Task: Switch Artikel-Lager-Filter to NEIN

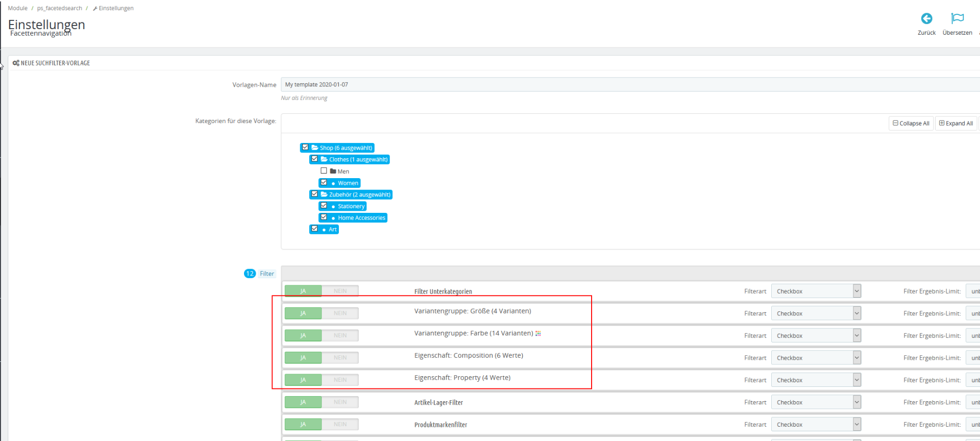Action: (340, 402)
